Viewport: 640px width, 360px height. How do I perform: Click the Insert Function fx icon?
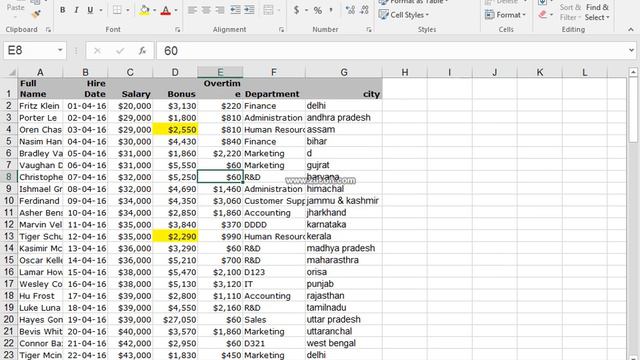(142, 51)
